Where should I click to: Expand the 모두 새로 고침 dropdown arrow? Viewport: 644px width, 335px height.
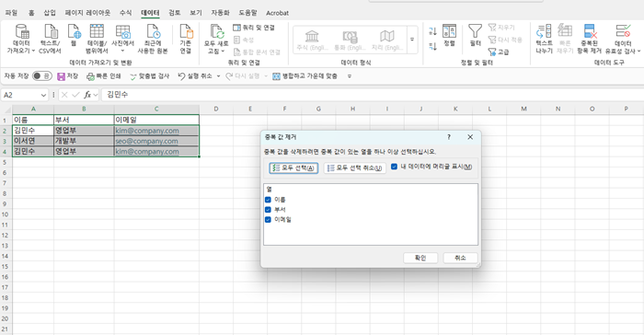pos(223,51)
